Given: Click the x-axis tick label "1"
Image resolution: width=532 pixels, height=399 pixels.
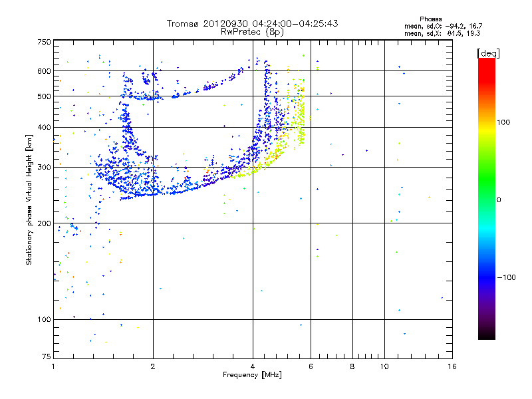Looking at the screenshot, I should coord(53,366).
